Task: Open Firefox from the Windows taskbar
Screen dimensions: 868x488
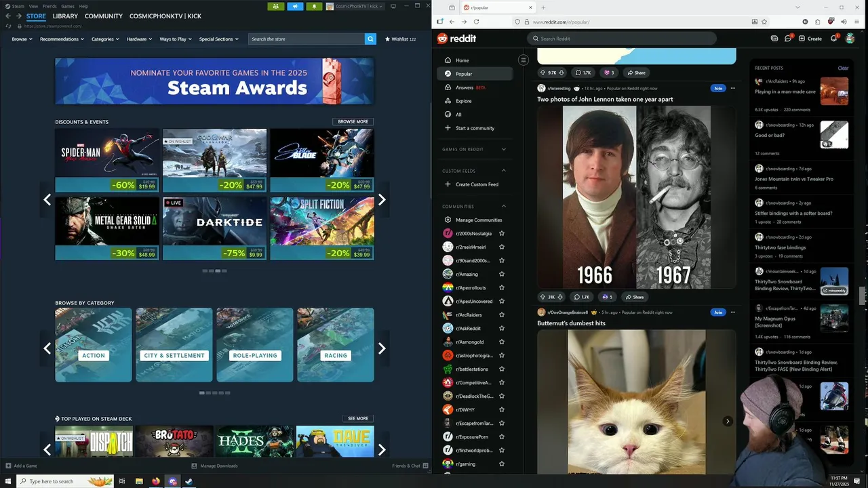Action: pos(155,481)
